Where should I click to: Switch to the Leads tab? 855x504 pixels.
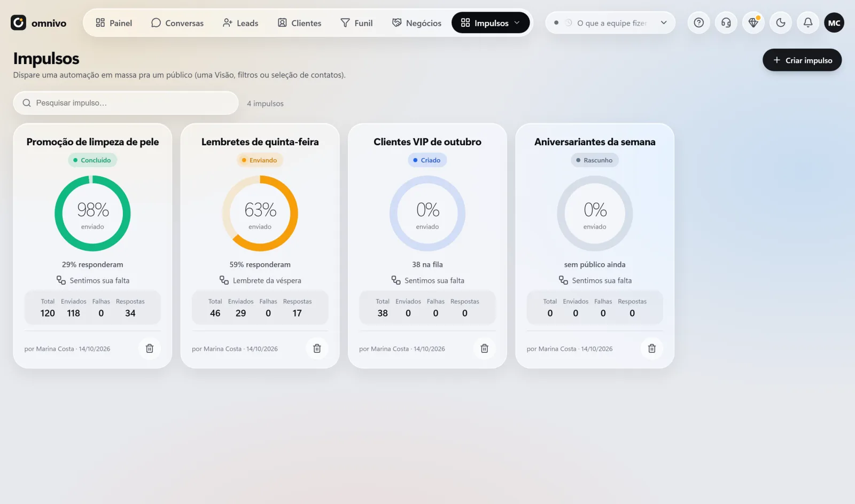[x=240, y=23]
